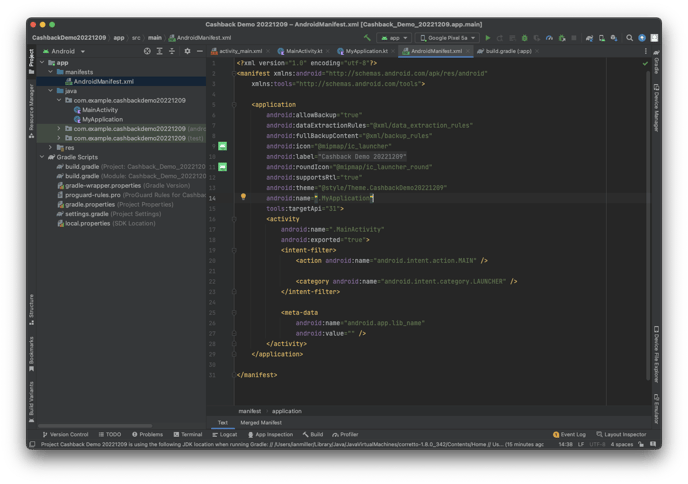Open MyApplication in the project tree
688x484 pixels.
coord(103,118)
